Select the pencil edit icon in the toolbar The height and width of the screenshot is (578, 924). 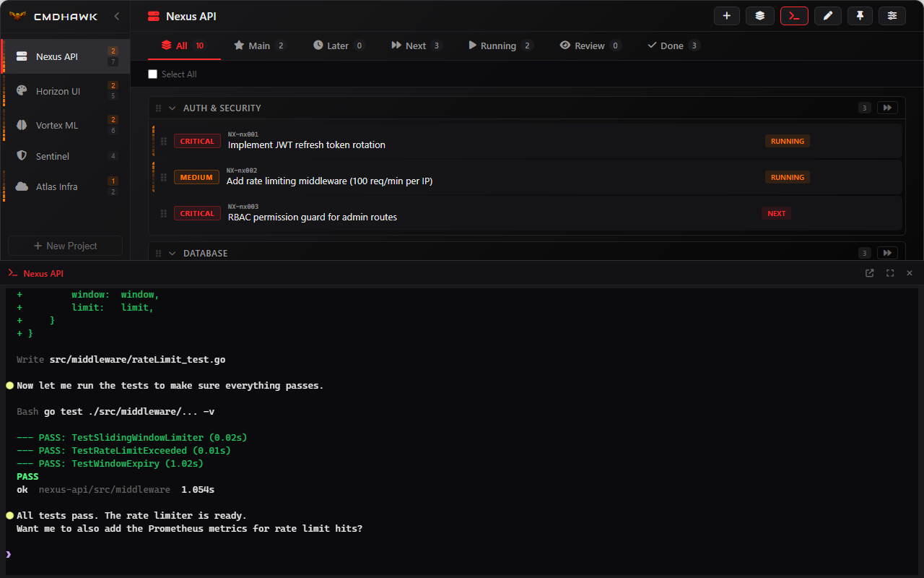[827, 15]
